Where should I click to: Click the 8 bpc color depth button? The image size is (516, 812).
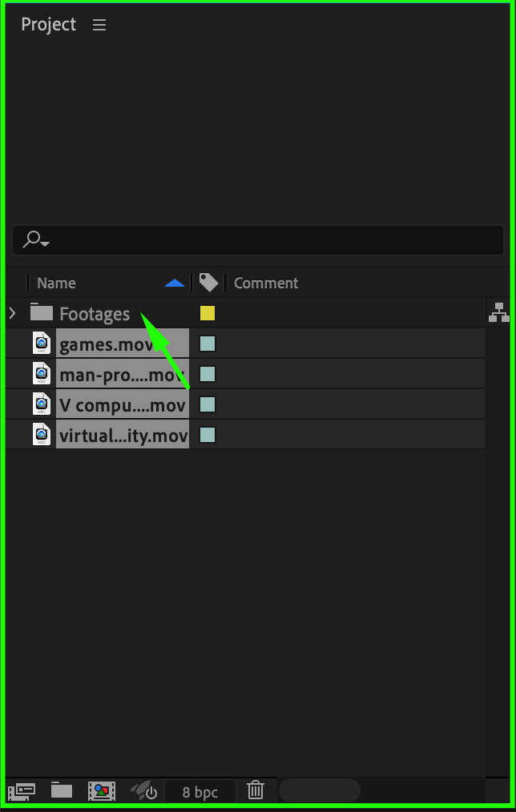200,792
